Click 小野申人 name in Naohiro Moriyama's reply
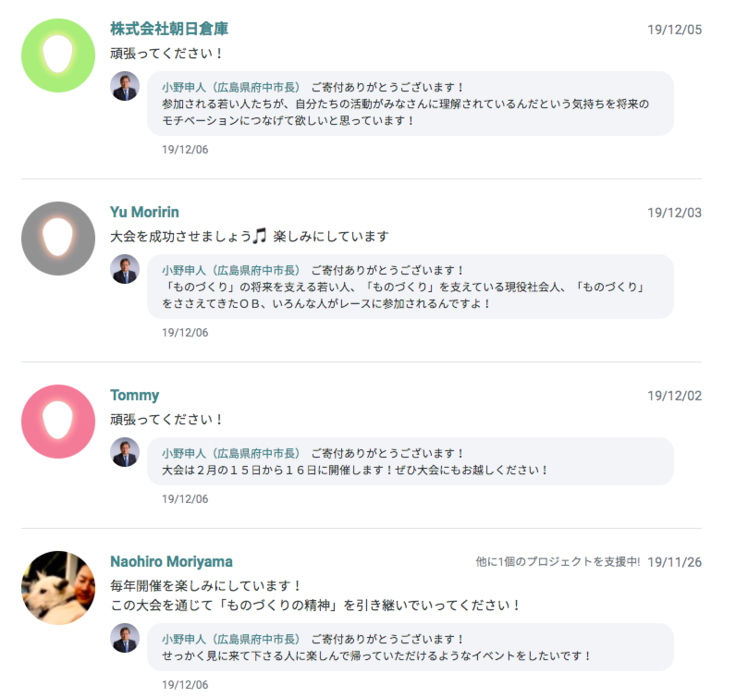 tap(230, 638)
